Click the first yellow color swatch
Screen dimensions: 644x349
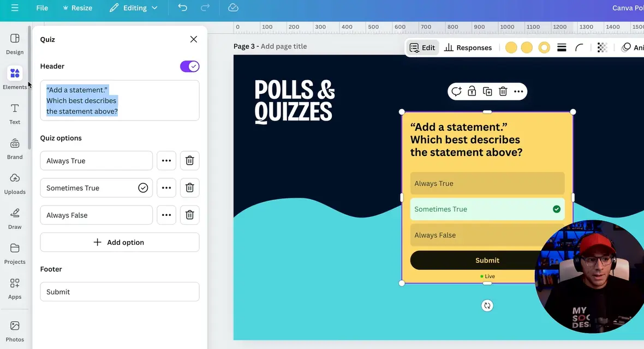pos(511,48)
